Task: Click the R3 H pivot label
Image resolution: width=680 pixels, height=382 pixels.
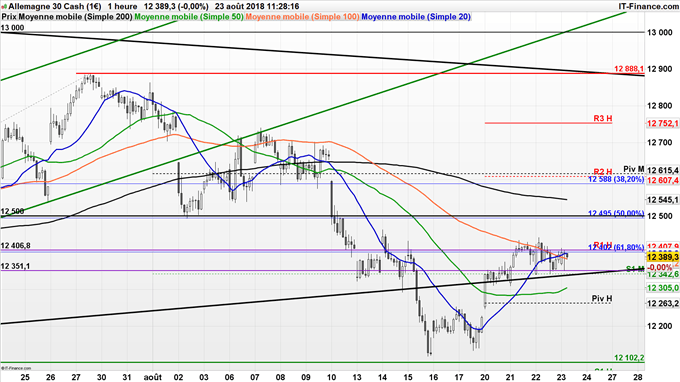Action: click(603, 118)
